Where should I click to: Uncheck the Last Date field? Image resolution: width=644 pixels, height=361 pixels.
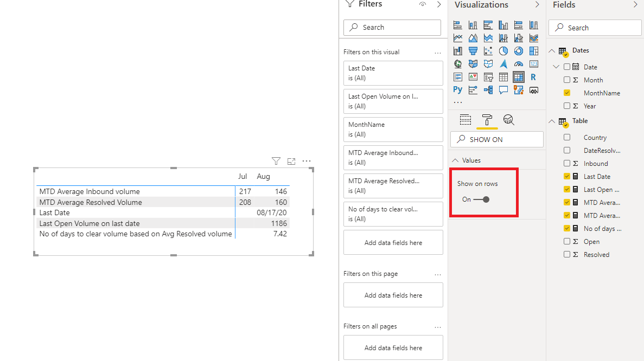[x=567, y=176]
